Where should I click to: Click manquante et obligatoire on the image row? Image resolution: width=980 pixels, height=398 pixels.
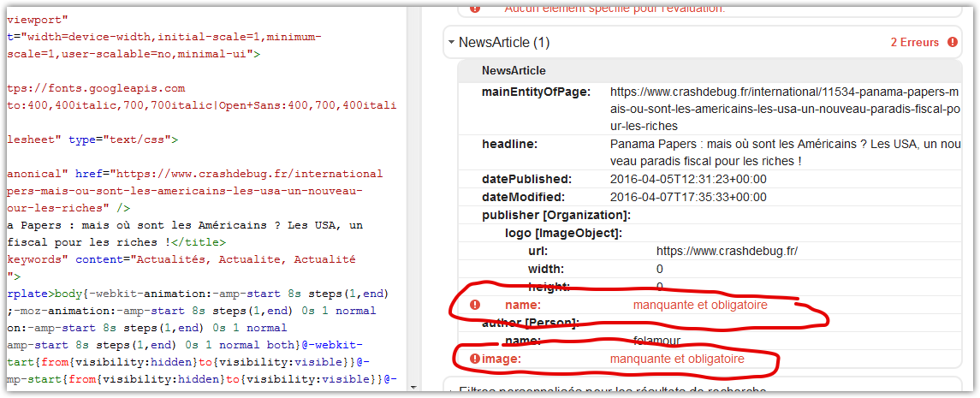(x=677, y=359)
